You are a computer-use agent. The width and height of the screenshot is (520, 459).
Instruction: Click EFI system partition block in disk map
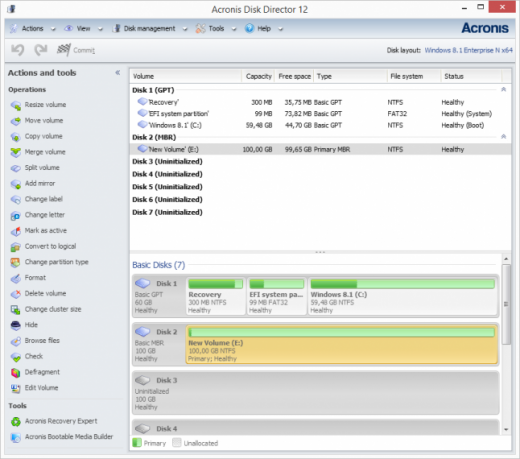tap(277, 296)
